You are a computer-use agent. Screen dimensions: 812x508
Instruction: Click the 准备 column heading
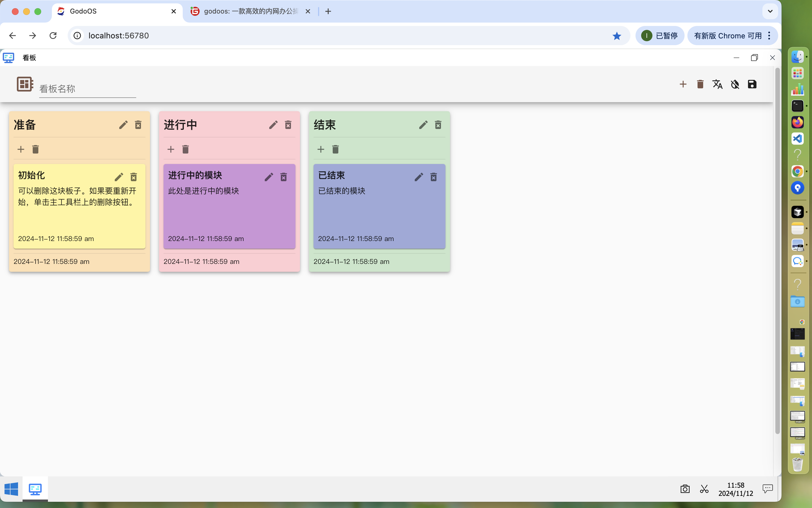click(x=25, y=125)
